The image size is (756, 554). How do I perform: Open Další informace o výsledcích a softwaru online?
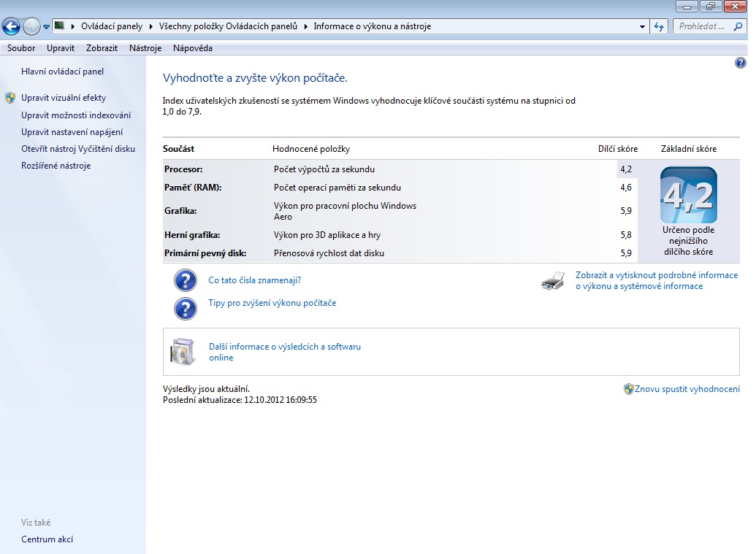coord(284,352)
